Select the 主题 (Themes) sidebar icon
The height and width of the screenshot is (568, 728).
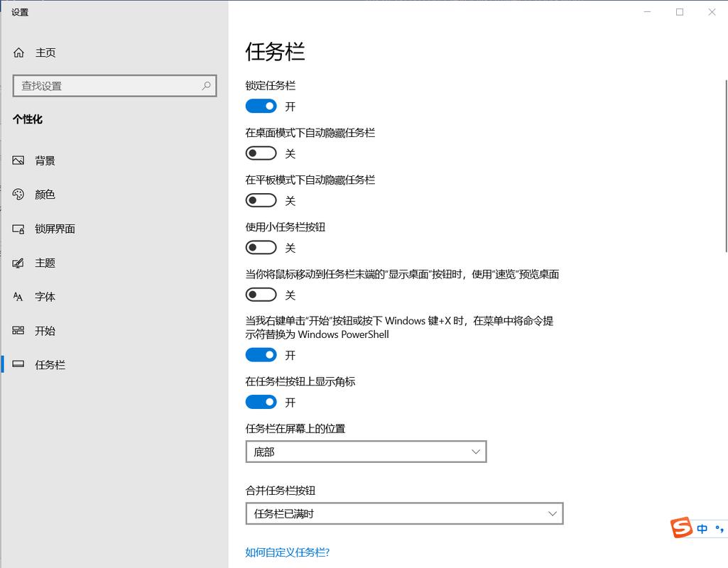(x=44, y=263)
